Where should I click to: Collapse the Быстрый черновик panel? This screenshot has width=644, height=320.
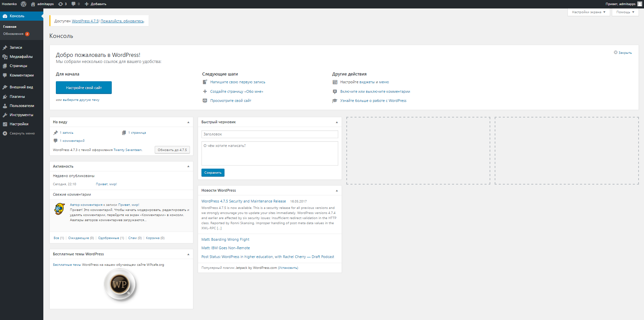click(x=337, y=122)
